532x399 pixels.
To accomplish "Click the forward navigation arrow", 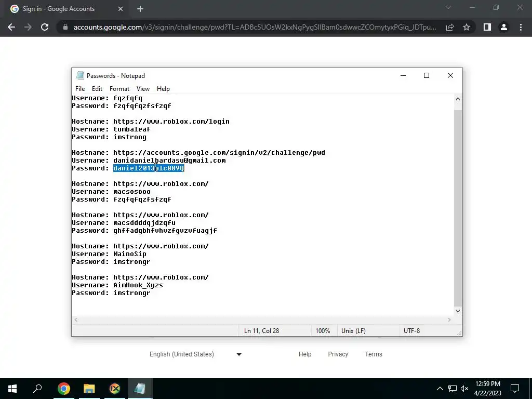I will pyautogui.click(x=28, y=27).
